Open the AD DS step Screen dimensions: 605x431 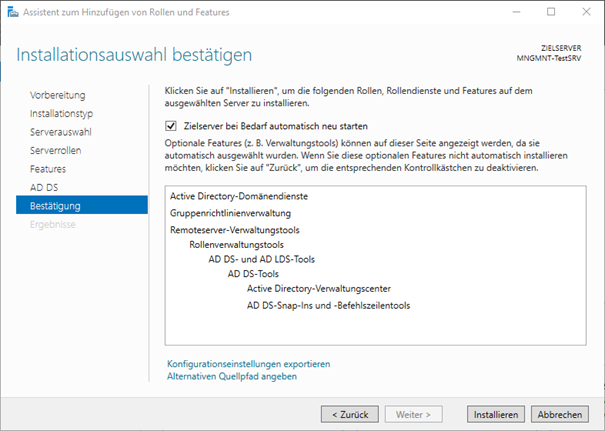click(x=43, y=187)
